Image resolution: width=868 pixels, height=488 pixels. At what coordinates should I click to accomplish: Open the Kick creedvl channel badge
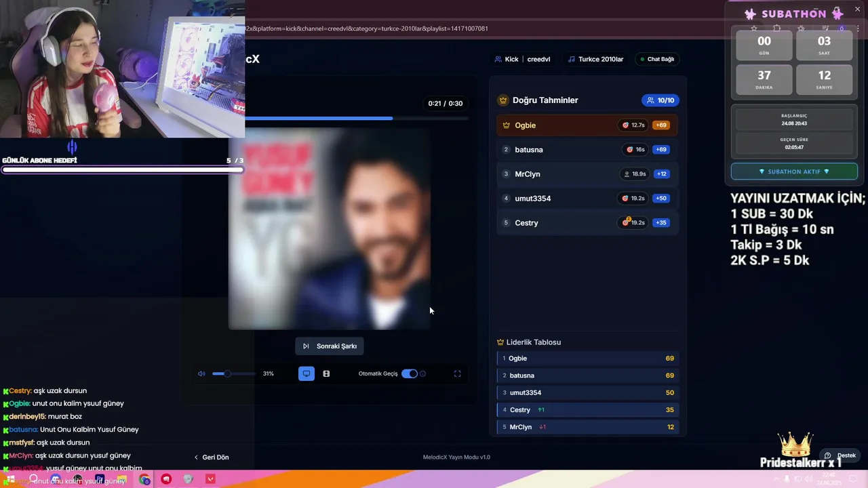pos(523,59)
